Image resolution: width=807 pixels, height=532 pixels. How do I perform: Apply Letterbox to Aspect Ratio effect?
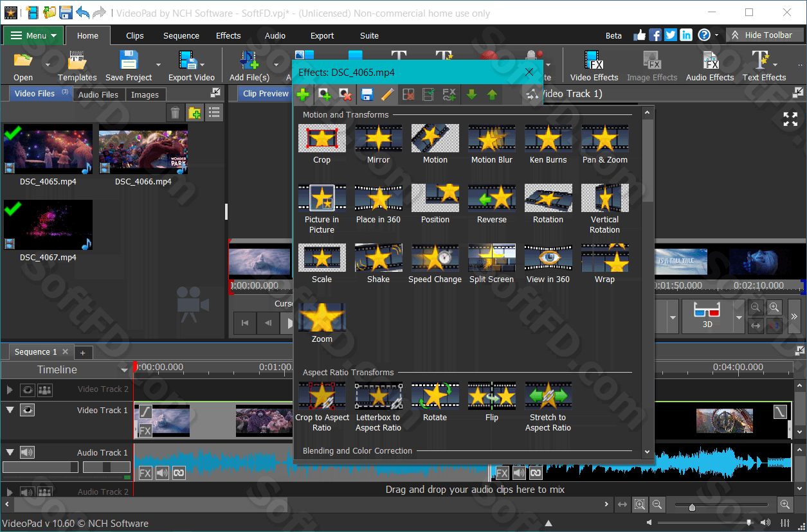tap(378, 407)
